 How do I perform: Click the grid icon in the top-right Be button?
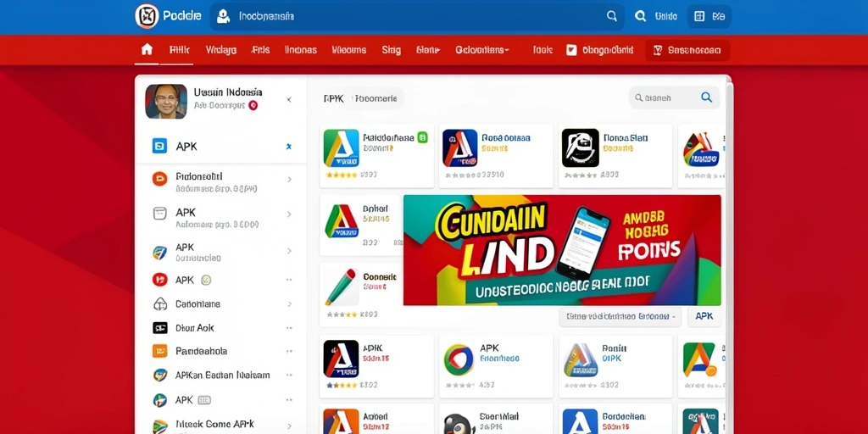tap(699, 16)
